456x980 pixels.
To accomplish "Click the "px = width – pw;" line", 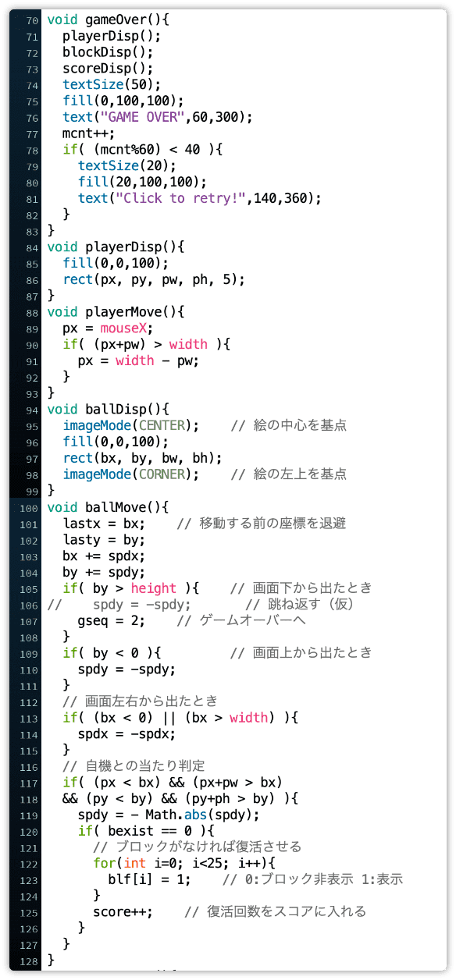I will (x=139, y=360).
